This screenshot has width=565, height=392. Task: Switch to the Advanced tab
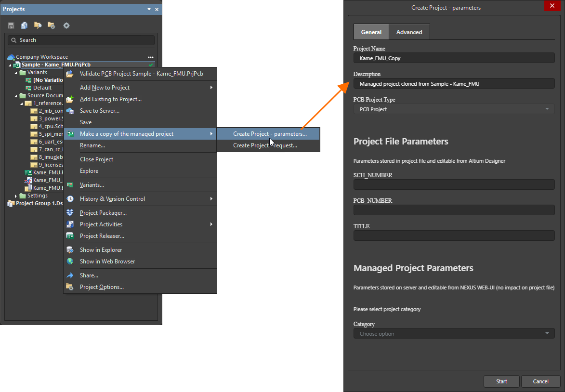(x=409, y=32)
